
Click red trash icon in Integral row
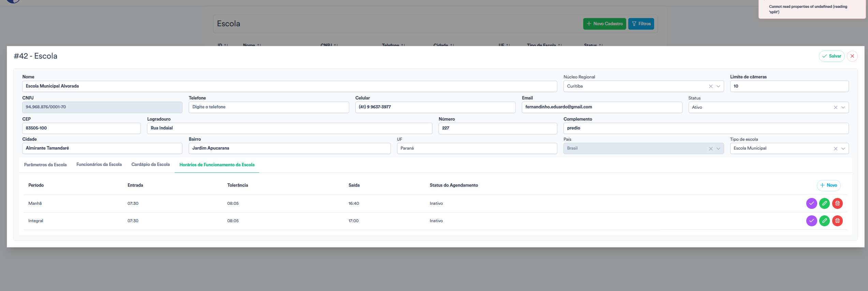837,221
